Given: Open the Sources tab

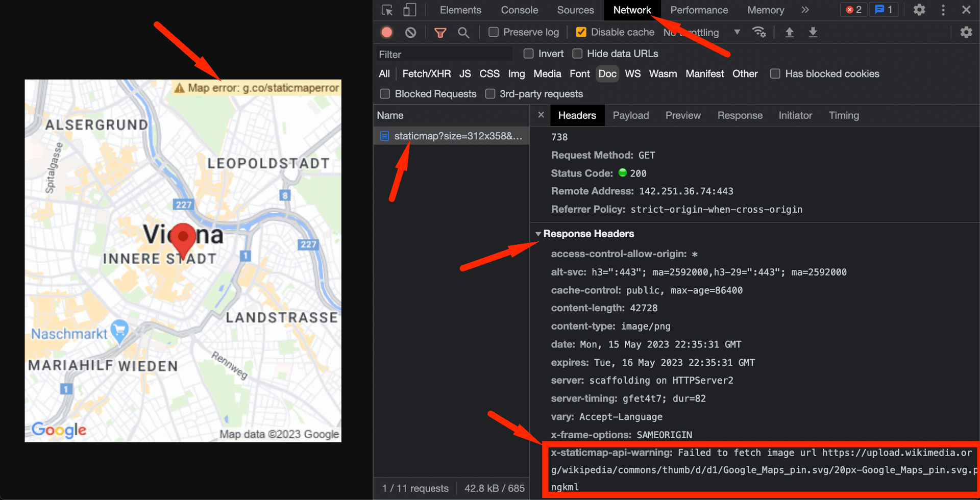Looking at the screenshot, I should point(575,10).
